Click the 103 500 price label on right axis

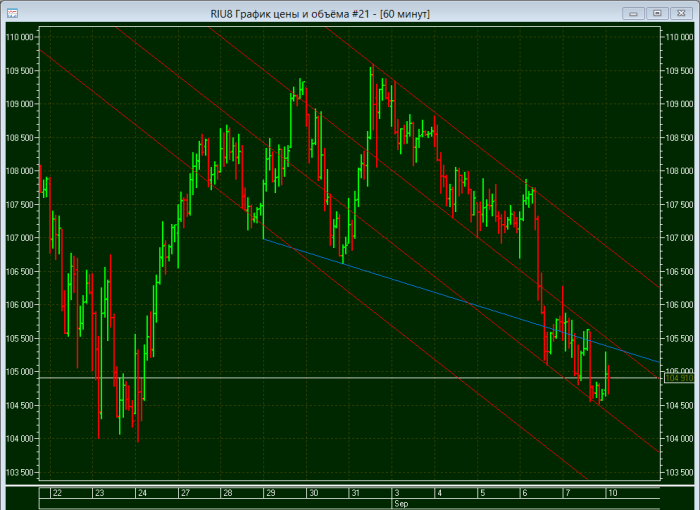pos(679,472)
